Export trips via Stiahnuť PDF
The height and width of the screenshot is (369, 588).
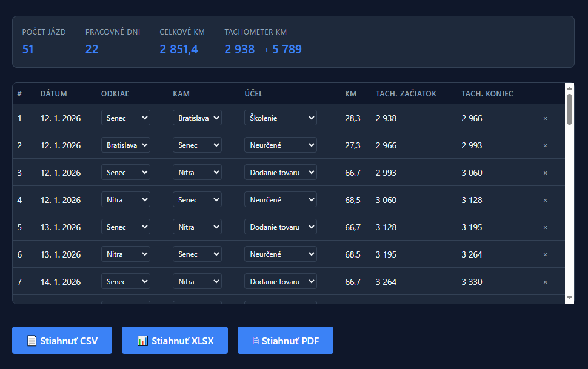coord(285,341)
